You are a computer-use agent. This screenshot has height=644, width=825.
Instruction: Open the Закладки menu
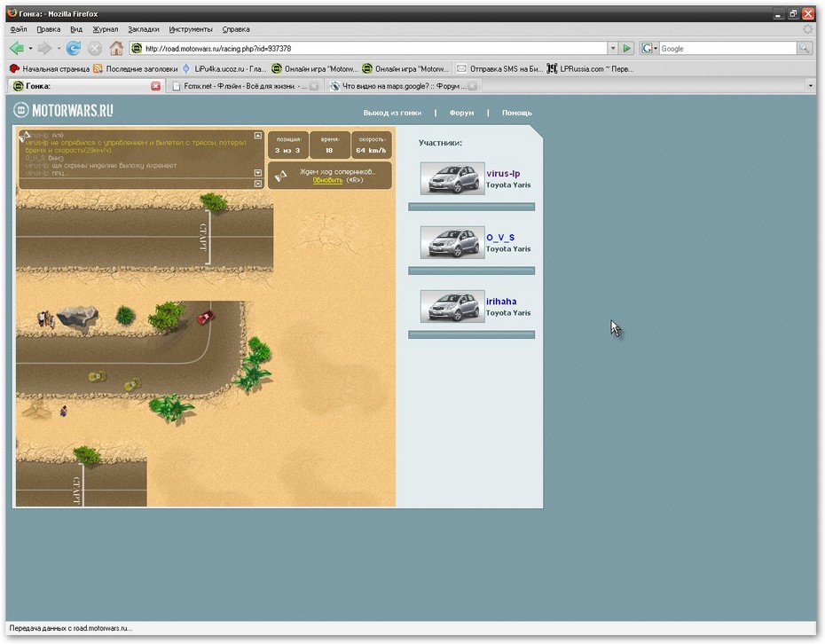coord(144,29)
